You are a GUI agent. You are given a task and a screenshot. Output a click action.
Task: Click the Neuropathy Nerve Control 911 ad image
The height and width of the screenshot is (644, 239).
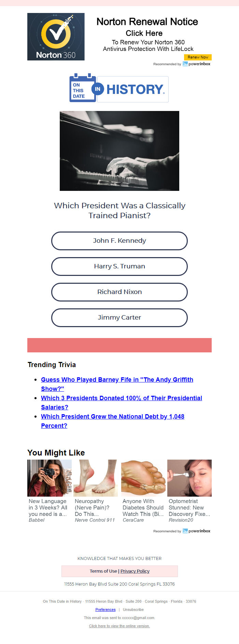click(x=96, y=478)
